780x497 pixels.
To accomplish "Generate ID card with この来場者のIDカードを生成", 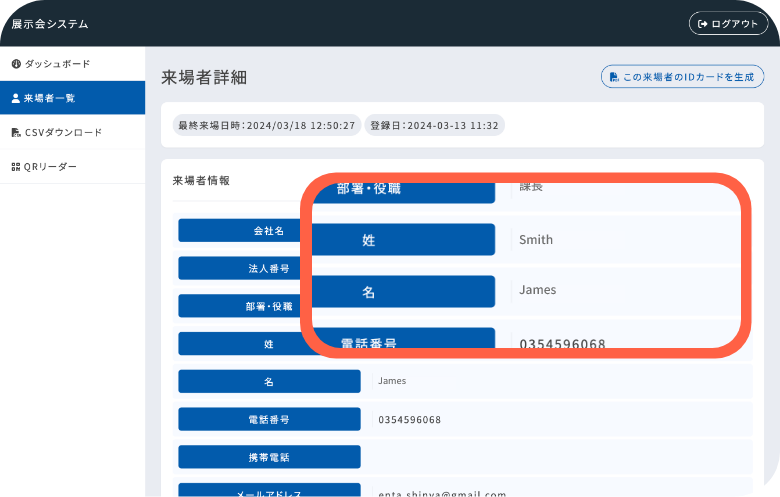I will [682, 77].
